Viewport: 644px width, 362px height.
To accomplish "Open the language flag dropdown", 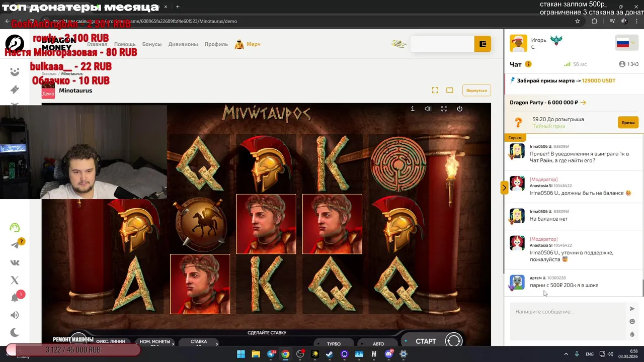I will (626, 43).
